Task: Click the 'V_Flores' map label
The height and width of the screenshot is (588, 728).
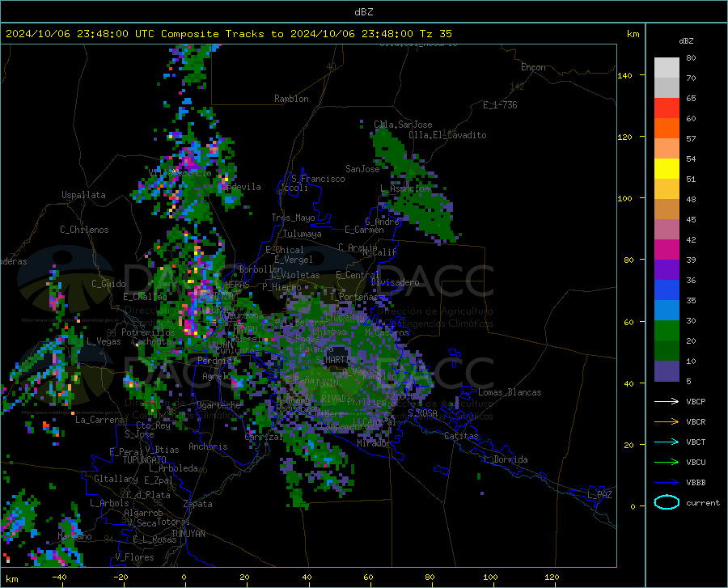Action: [x=134, y=557]
